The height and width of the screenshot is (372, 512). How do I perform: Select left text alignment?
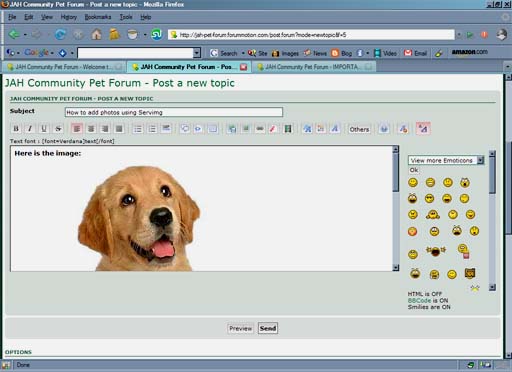point(77,129)
